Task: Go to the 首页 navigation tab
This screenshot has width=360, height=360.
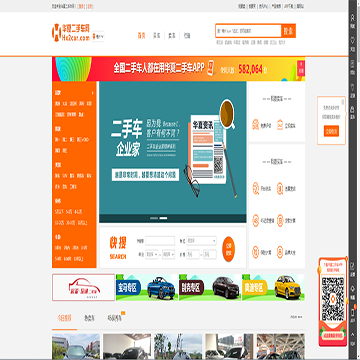Action: 142,36
